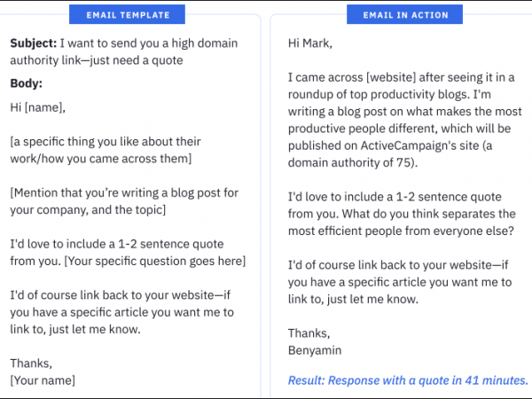This screenshot has height=399, width=532.
Task: Click 'Thanks,' in the email template
Action: [x=31, y=363]
